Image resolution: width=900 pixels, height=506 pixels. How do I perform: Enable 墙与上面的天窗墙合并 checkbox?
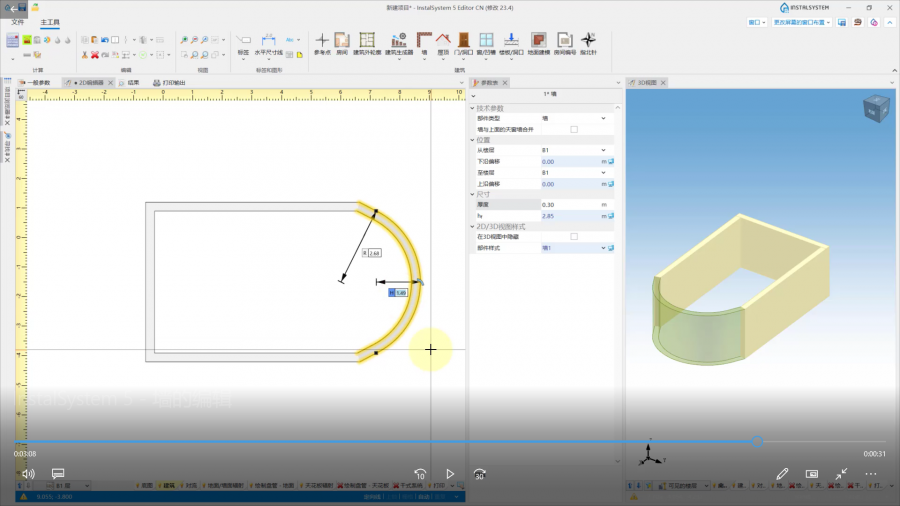574,129
